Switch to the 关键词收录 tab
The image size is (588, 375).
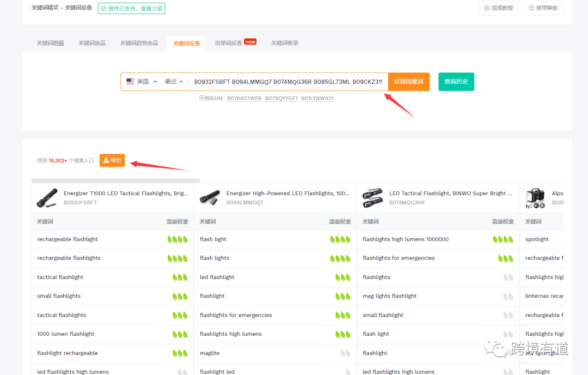(x=285, y=43)
